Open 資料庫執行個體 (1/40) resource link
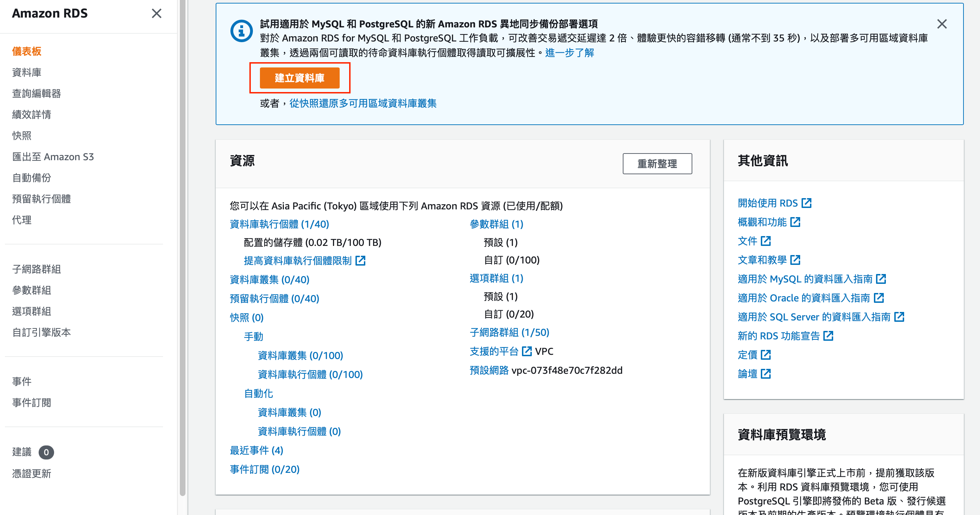 279,224
